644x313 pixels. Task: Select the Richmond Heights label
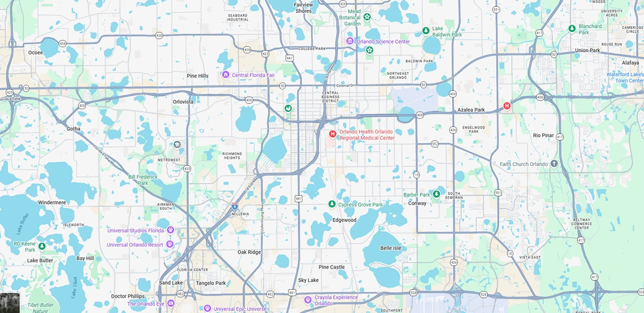tap(232, 156)
